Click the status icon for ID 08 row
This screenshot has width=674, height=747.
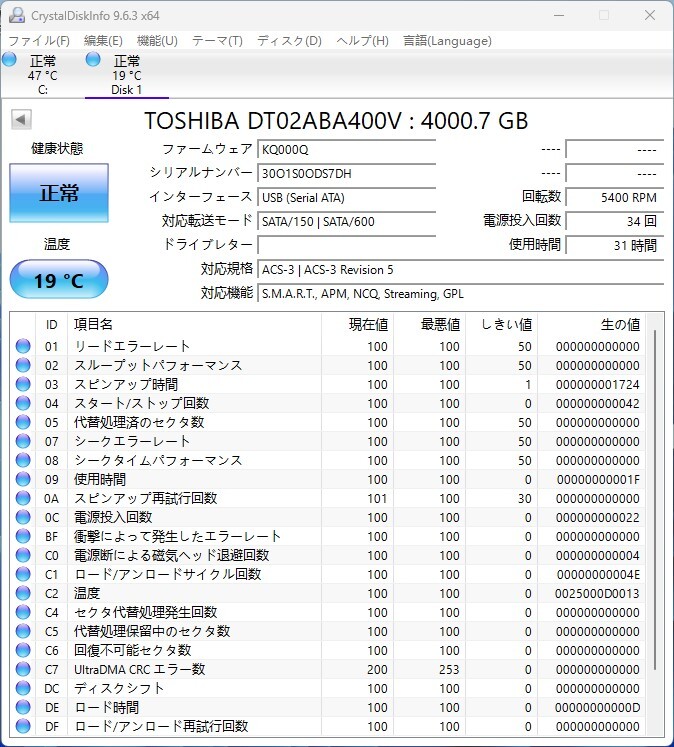tap(23, 460)
